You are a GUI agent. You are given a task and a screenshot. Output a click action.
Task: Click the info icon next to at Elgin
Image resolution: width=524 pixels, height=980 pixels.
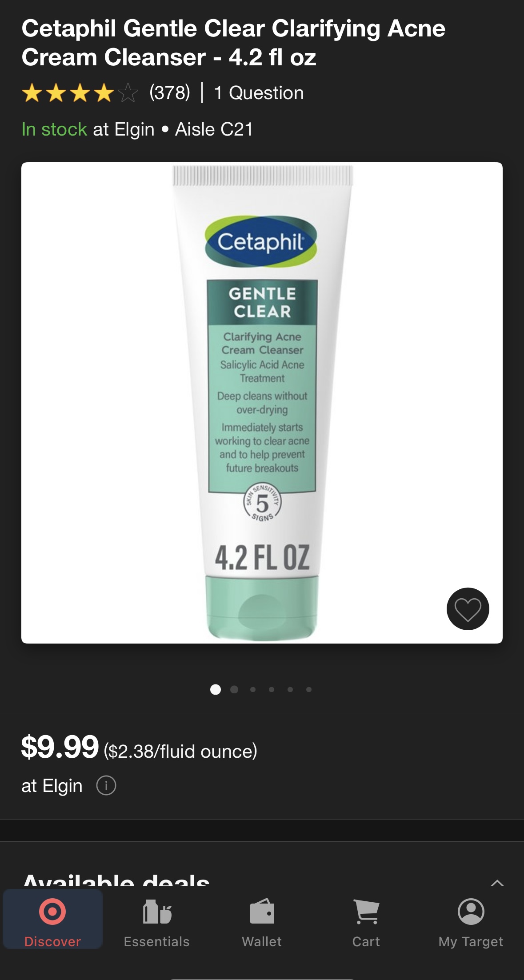(106, 785)
